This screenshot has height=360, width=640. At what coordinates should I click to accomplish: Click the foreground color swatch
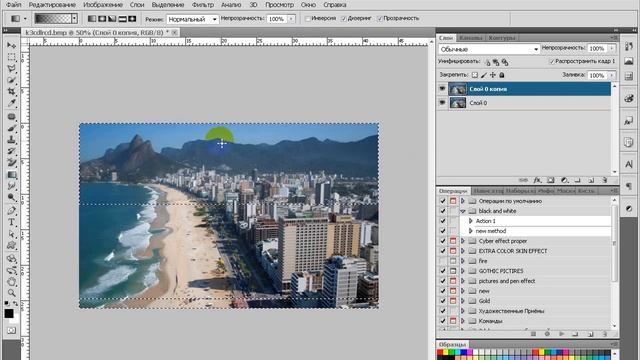(9, 313)
